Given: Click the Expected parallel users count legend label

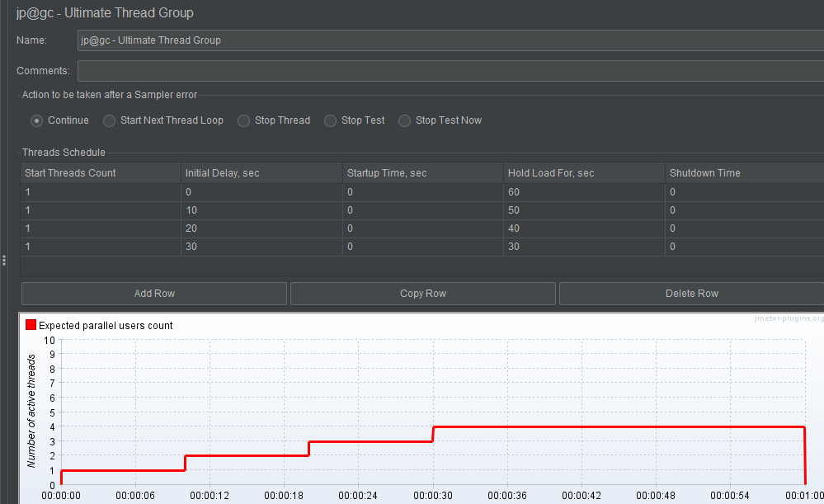Looking at the screenshot, I should click(x=106, y=326).
